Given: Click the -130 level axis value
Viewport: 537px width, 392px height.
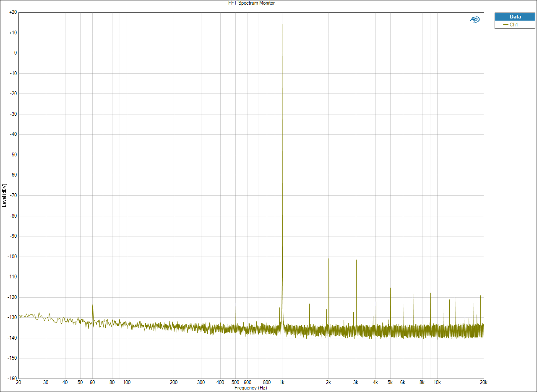Looking at the screenshot, I should (x=12, y=317).
